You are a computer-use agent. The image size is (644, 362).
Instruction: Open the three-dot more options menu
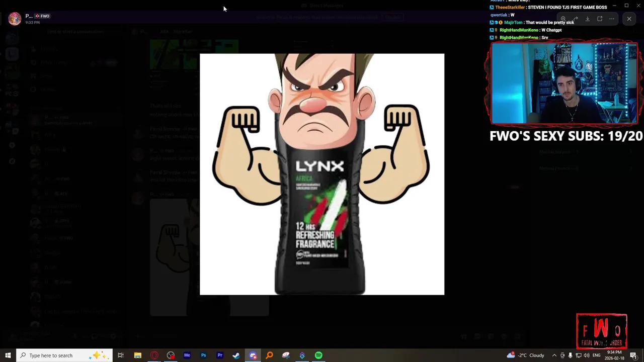612,19
